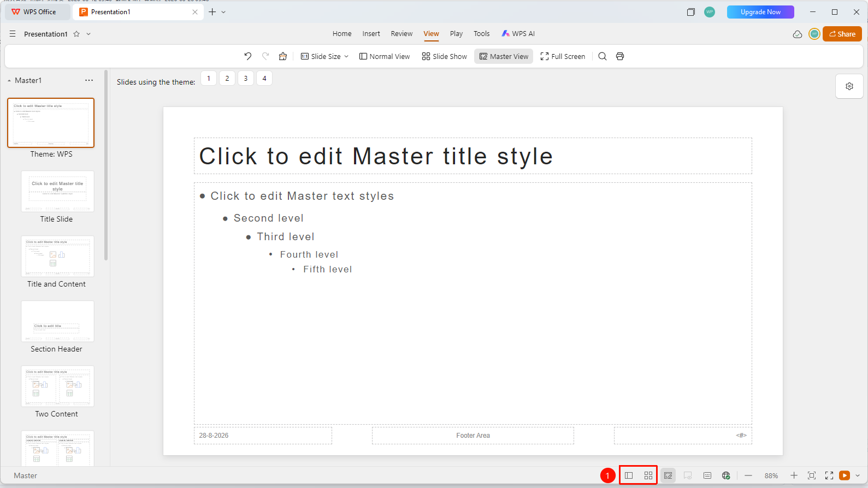The width and height of the screenshot is (868, 488).
Task: Click the Redo arrow icon
Action: click(x=265, y=56)
